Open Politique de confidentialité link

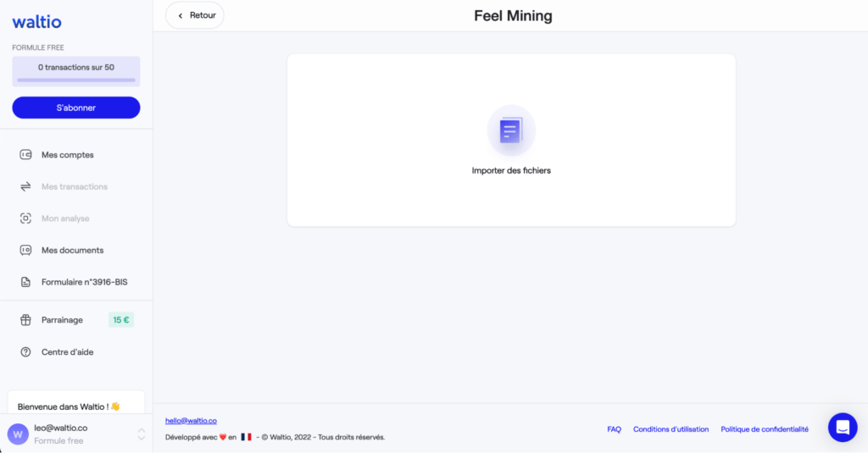(765, 429)
